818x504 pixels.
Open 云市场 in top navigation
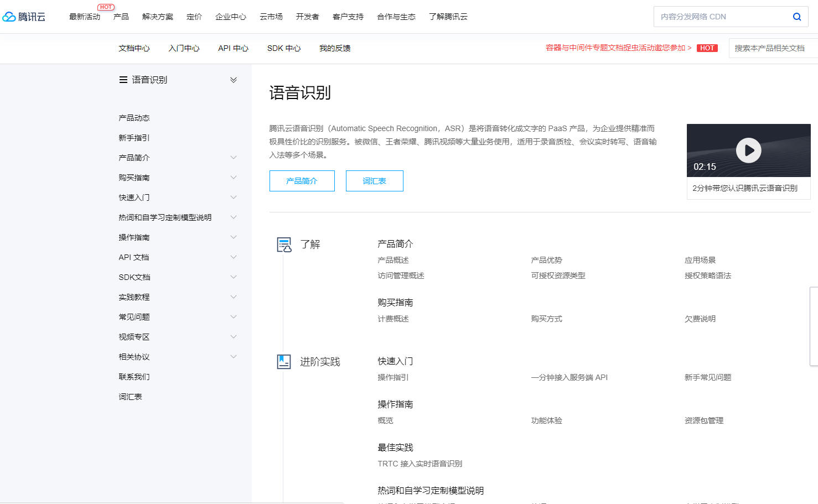point(271,17)
